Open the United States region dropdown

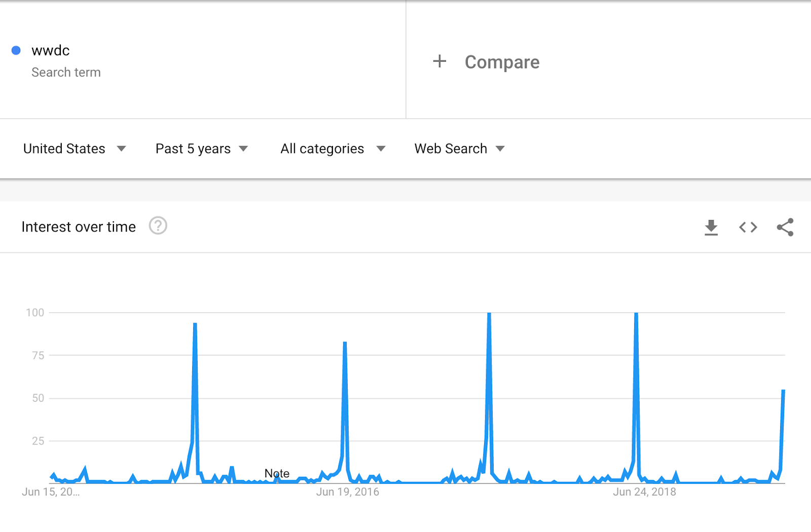(x=75, y=148)
